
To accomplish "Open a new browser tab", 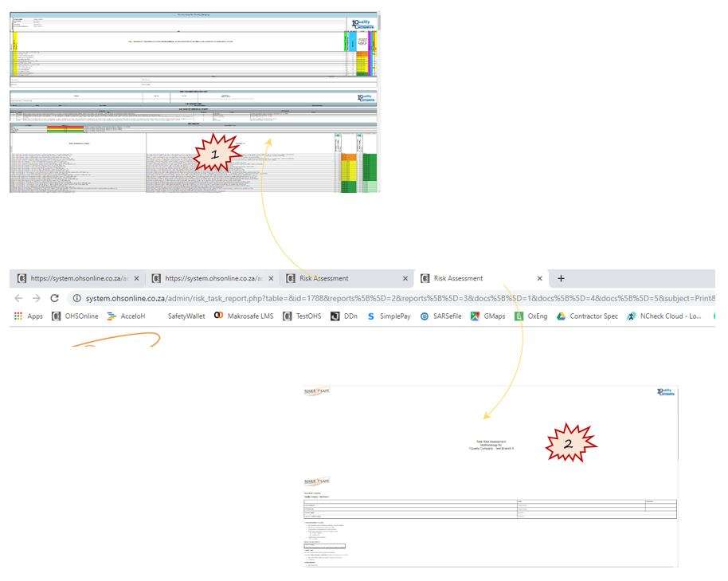I will (561, 278).
